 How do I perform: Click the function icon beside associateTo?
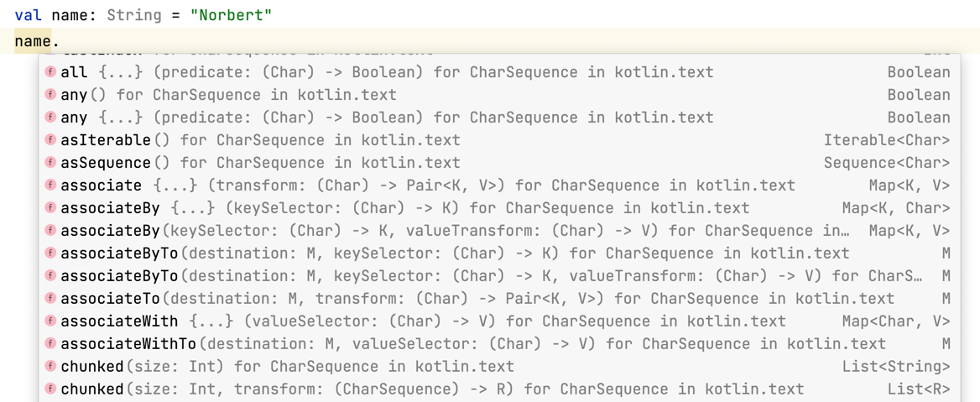[50, 299]
